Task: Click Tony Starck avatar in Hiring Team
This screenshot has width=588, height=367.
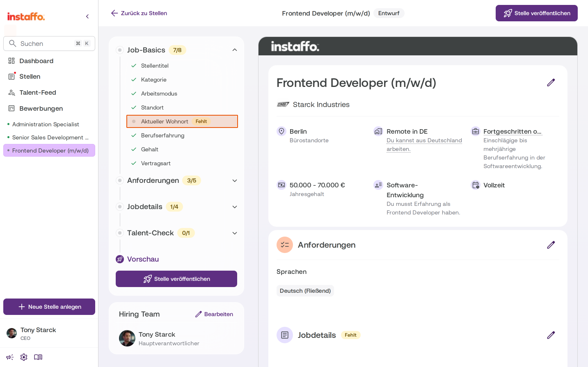Action: (127, 338)
